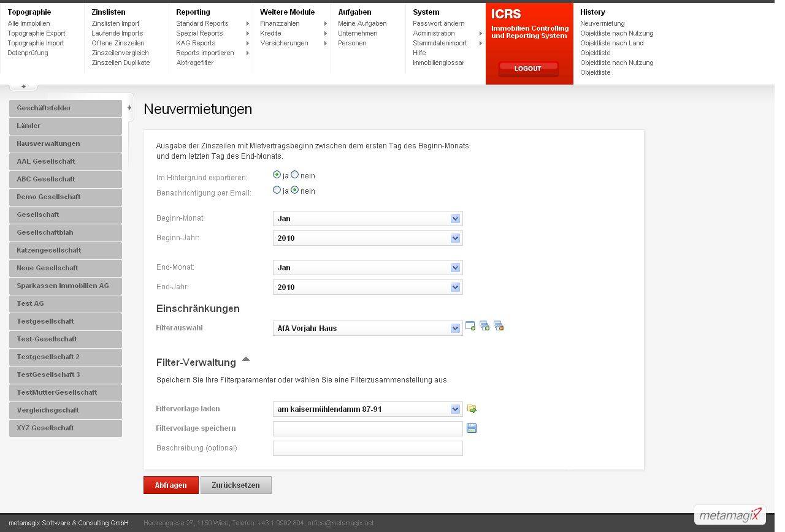Open Zinszeilenvergleich link

pyautogui.click(x=120, y=53)
